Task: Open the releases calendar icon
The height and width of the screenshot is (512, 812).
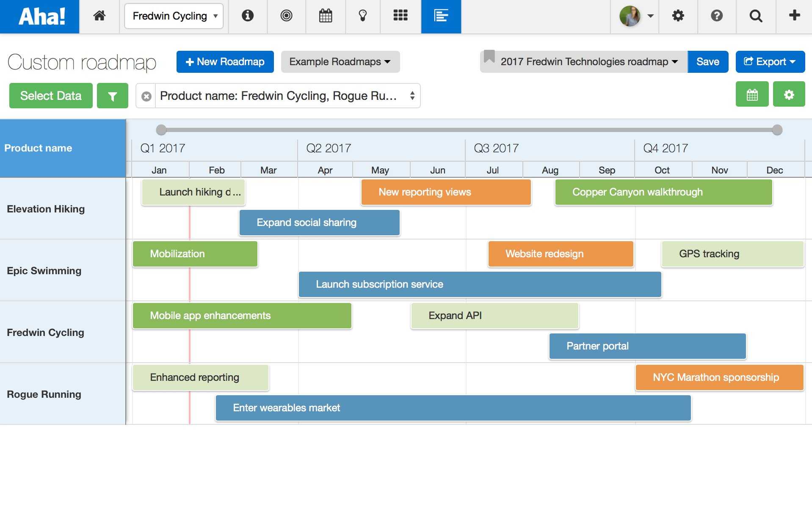Action: tap(324, 16)
